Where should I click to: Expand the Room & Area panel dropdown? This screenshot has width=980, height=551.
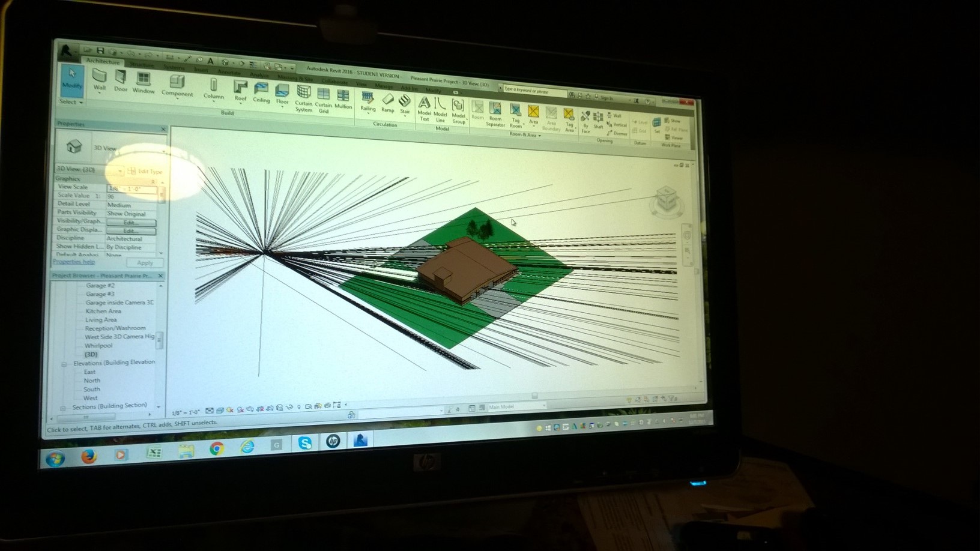(525, 135)
